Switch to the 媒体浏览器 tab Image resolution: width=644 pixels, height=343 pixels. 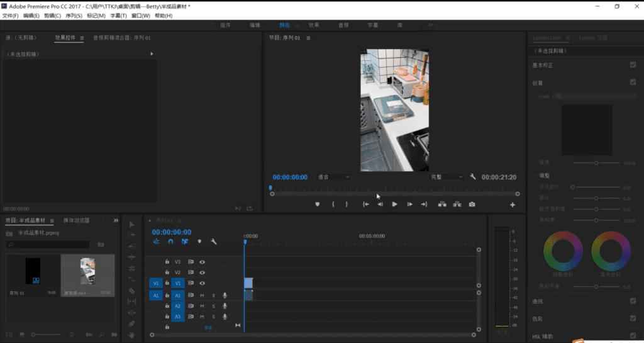[x=76, y=220]
